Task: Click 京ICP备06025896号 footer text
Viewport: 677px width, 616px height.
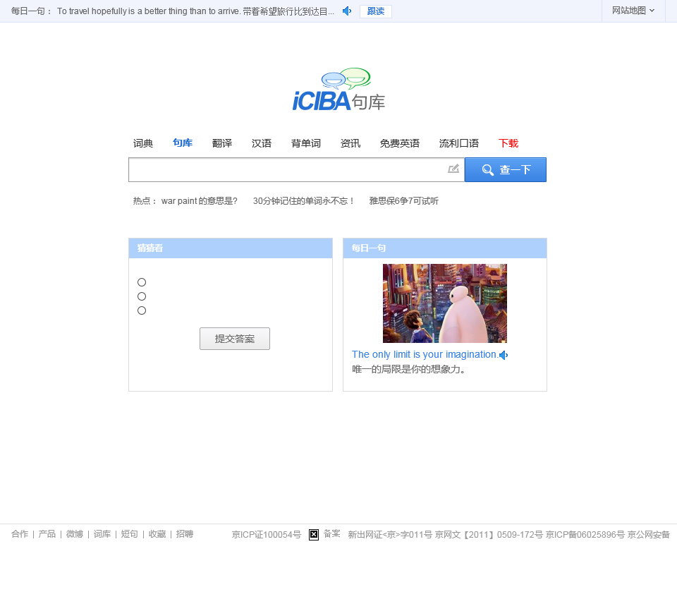Action: coord(585,535)
